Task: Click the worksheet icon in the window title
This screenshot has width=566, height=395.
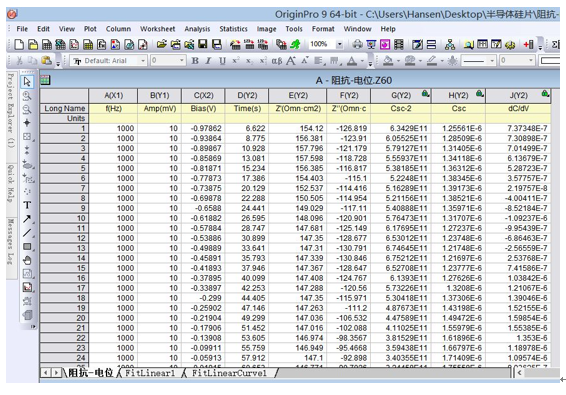Action: [45, 80]
